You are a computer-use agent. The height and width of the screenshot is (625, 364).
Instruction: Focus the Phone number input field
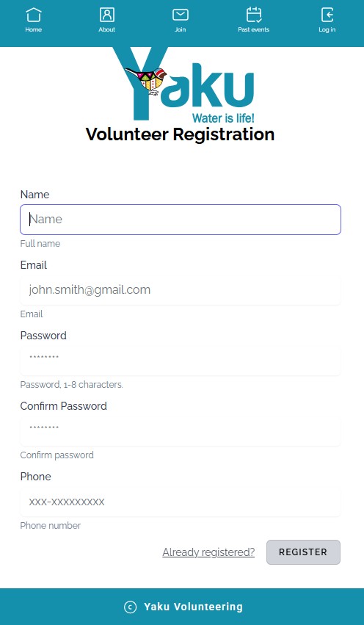(x=181, y=502)
